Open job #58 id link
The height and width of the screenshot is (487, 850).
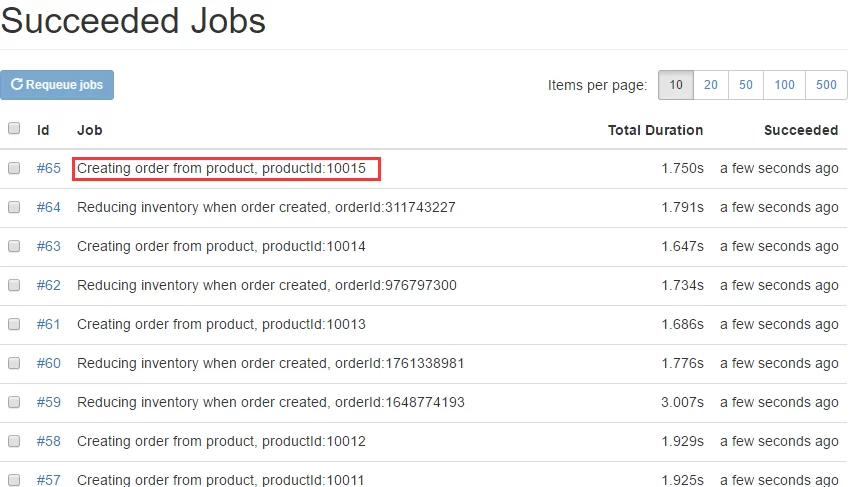click(49, 441)
